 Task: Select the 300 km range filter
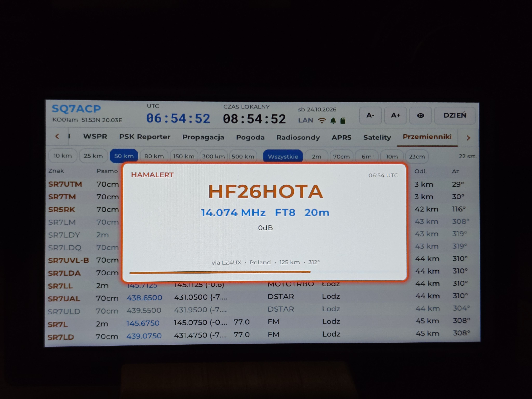[x=213, y=157]
